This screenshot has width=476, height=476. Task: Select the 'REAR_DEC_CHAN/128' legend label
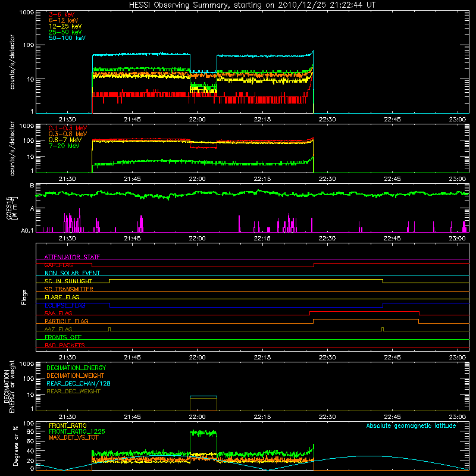point(79,383)
